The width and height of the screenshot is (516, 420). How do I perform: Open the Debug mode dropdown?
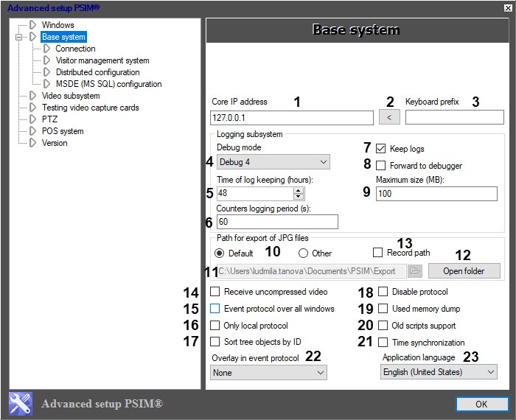[273, 162]
